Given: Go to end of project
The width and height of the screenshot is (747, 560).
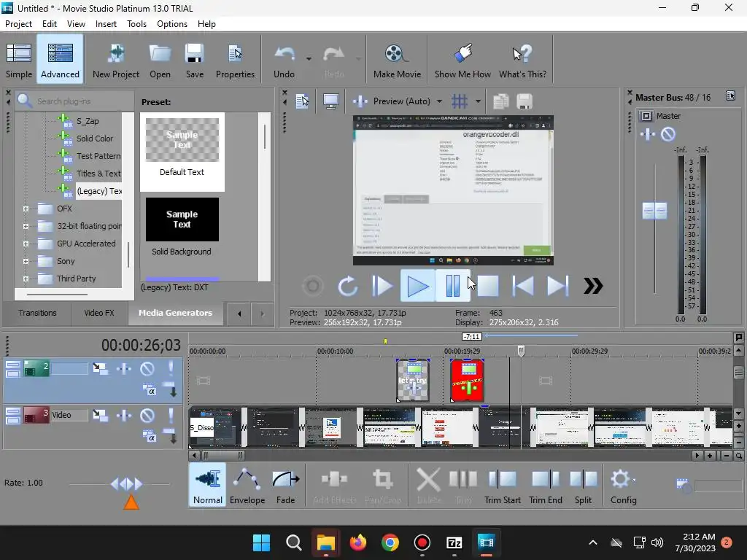Looking at the screenshot, I should coord(557,286).
